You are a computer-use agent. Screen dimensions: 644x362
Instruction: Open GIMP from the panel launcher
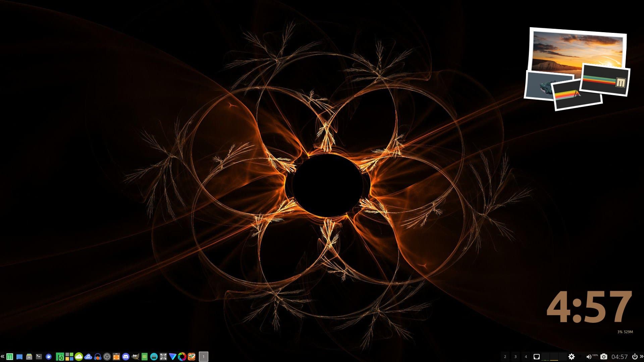click(136, 357)
